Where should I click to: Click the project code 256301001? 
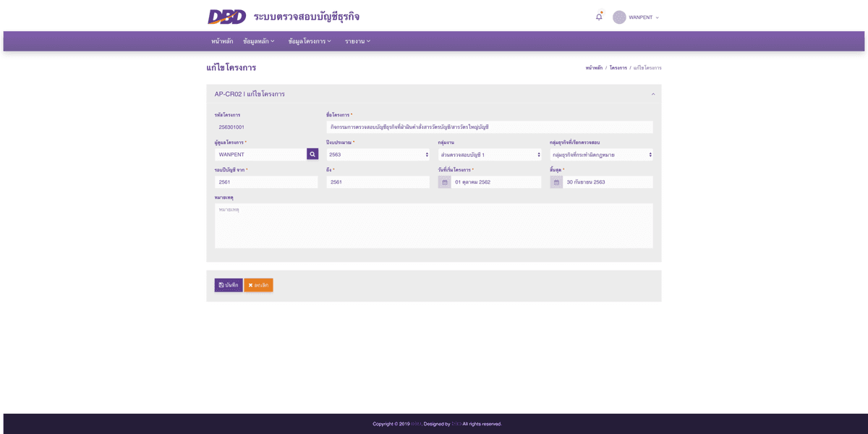pos(231,127)
